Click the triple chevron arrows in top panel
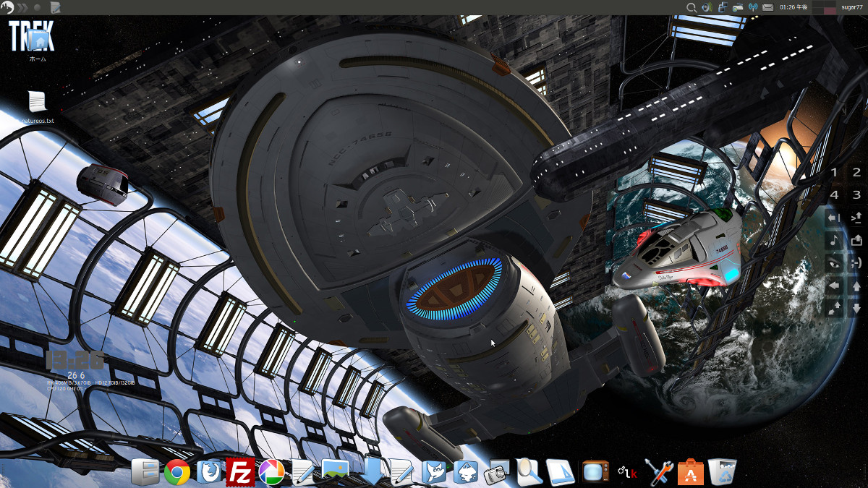The width and height of the screenshot is (868, 488). point(23,7)
